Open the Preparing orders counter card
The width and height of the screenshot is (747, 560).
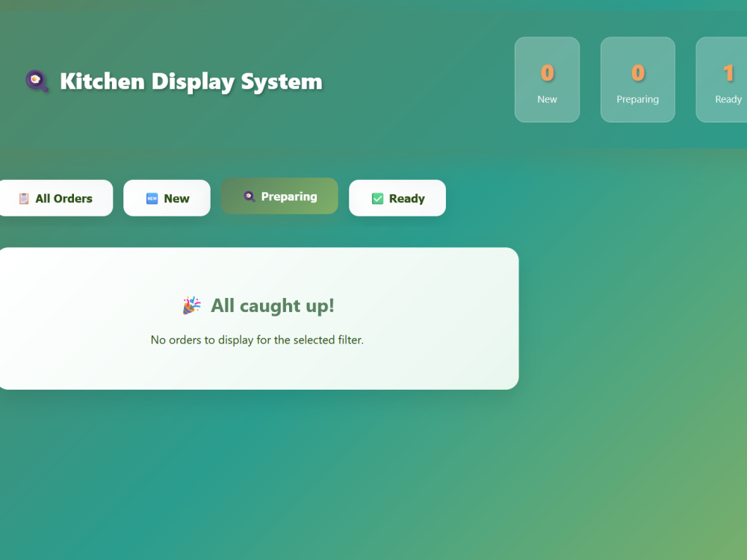tap(637, 80)
